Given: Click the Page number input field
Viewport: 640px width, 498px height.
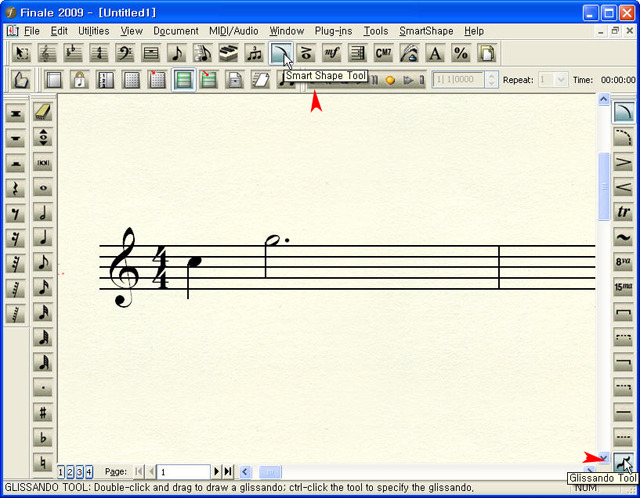Looking at the screenshot, I should point(182,471).
